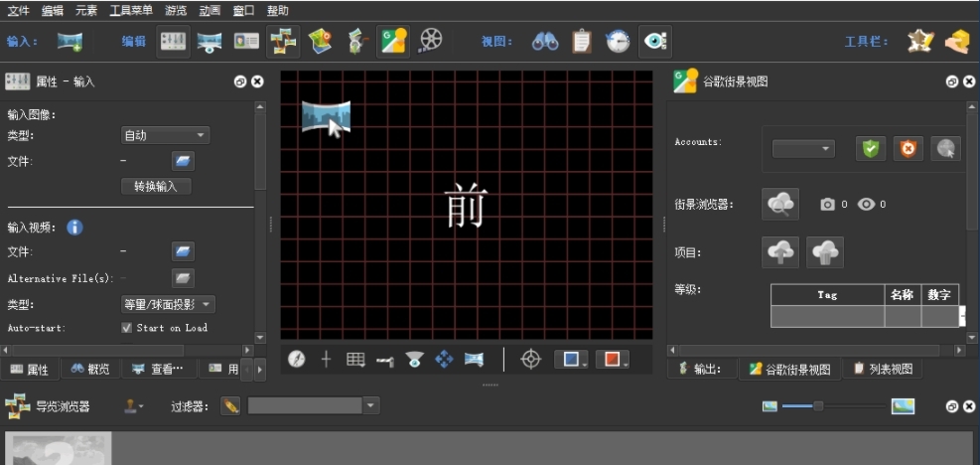
Task: Open the output gear-figure toolbar icon
Action: point(356,42)
